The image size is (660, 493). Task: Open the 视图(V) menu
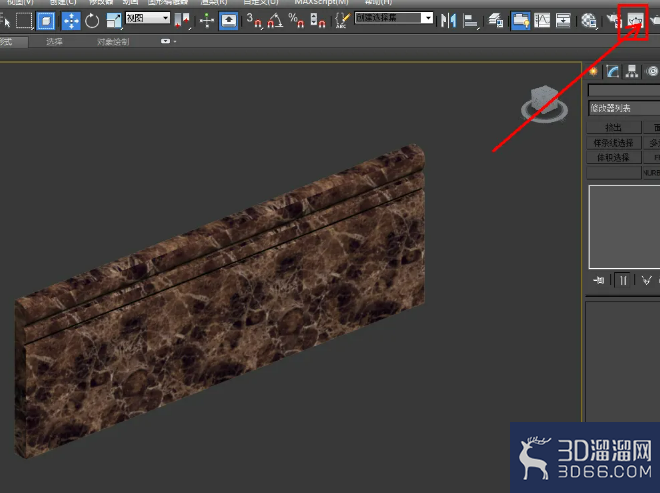[20, 3]
